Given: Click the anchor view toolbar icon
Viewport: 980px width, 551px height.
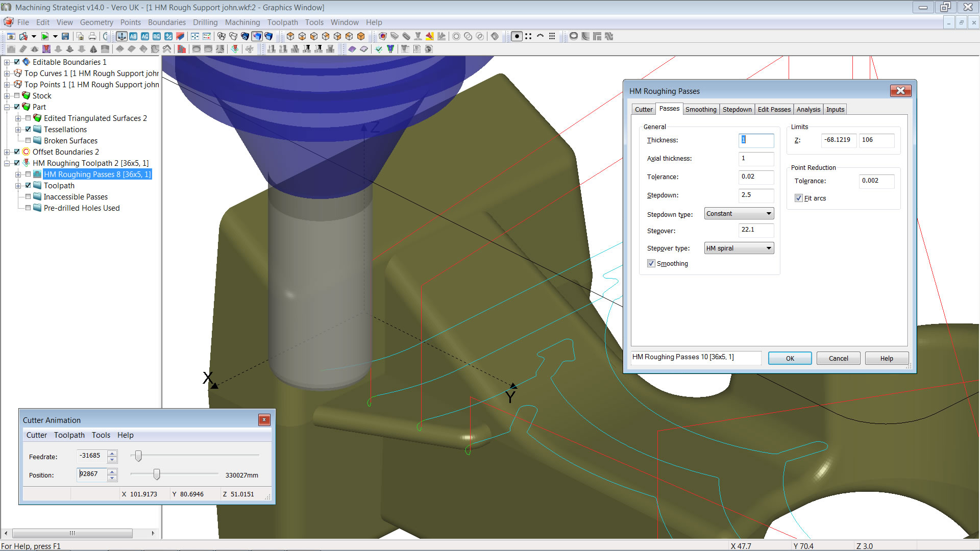Looking at the screenshot, I should [x=121, y=36].
